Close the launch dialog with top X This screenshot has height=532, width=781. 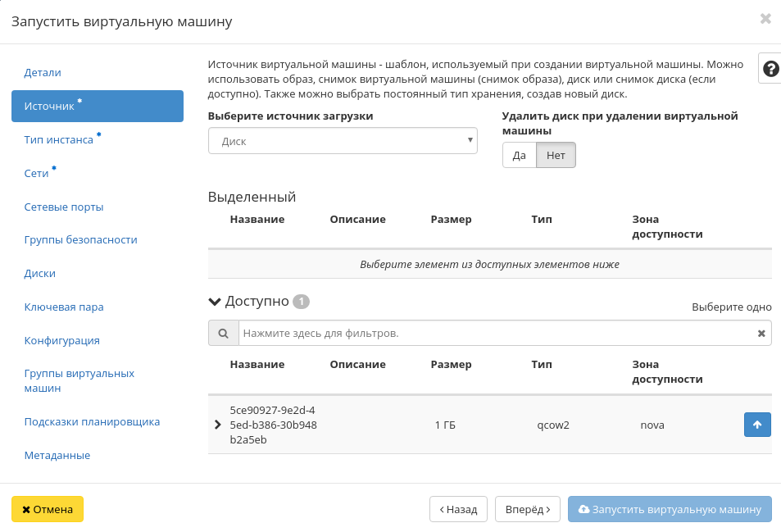coord(765,19)
